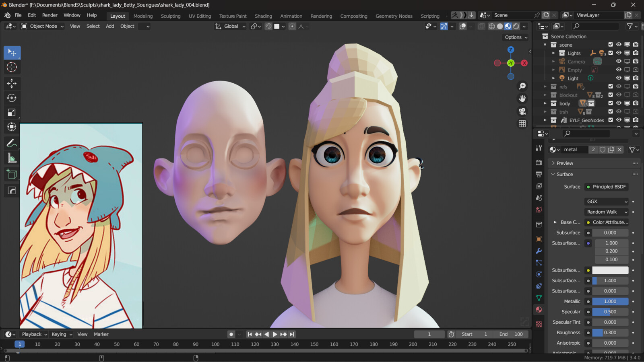Expand the body collection
644x362 pixels.
(545, 103)
